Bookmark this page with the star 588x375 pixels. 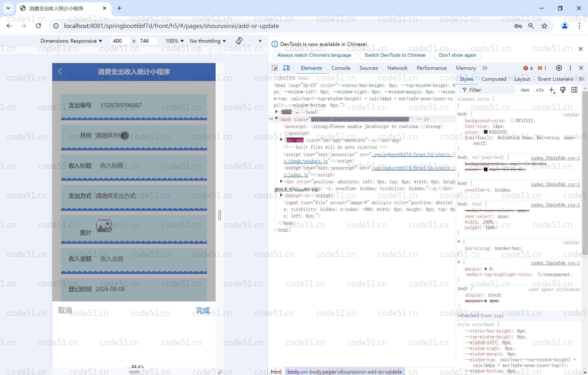pos(544,26)
